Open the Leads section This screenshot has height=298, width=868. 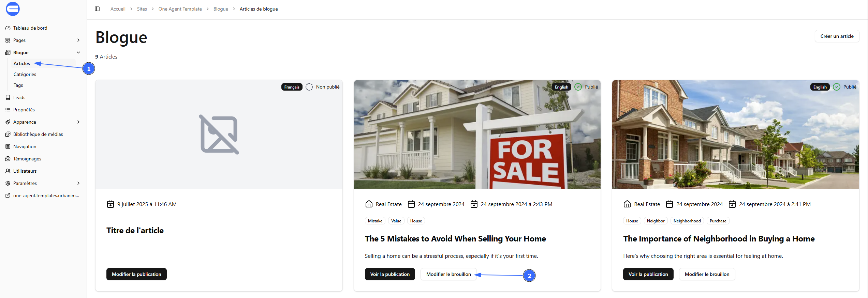19,97
